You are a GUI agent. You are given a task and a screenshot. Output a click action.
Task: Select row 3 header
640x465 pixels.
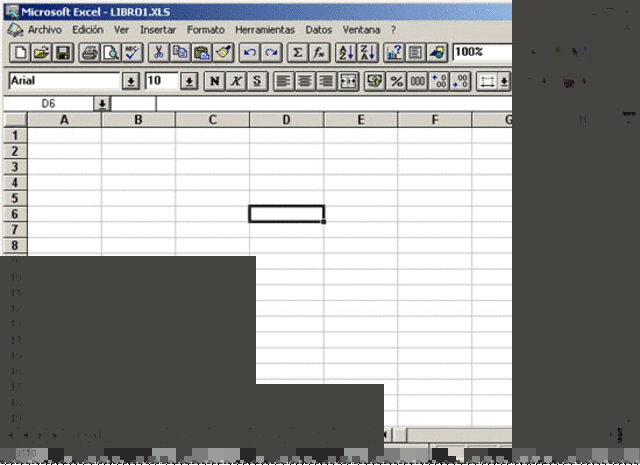(x=15, y=167)
